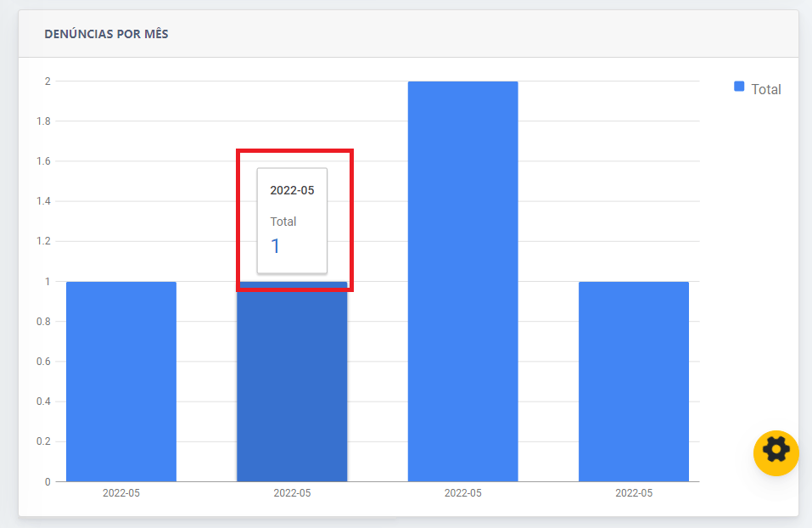This screenshot has height=528, width=812.
Task: Click the legend marker next to Total
Action: coord(737,87)
